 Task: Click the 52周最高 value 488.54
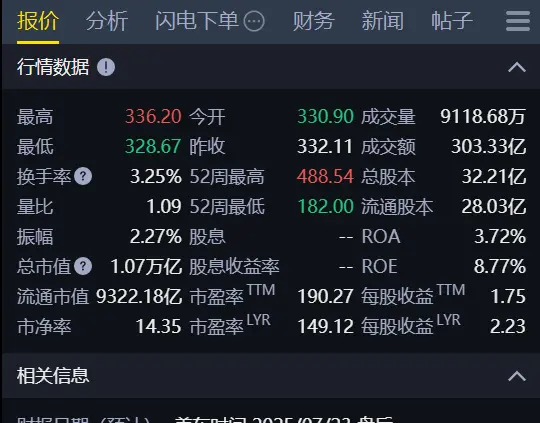[x=325, y=176]
